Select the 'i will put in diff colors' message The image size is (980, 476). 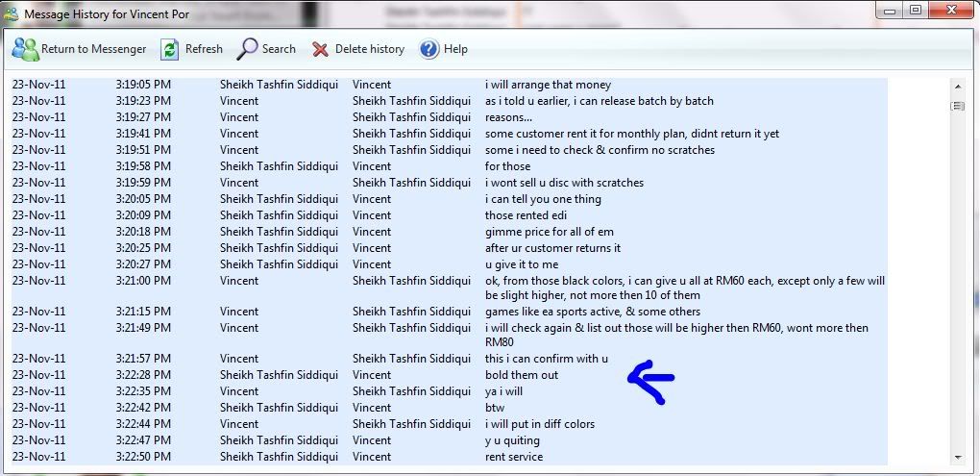(539, 424)
